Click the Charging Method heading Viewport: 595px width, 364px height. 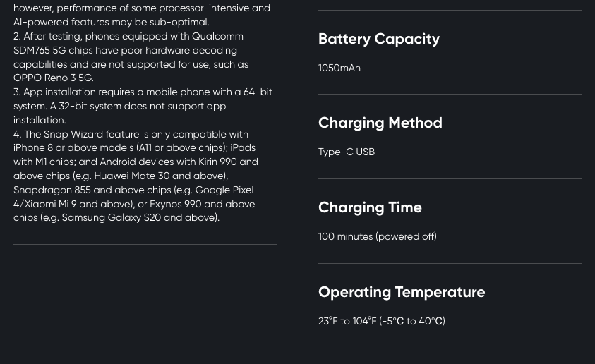380,123
